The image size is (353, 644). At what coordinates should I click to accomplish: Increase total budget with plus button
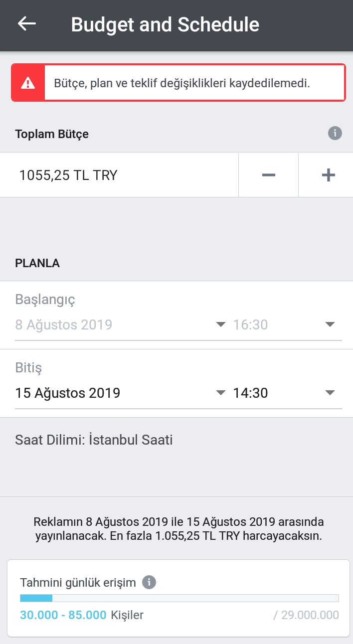click(x=328, y=175)
